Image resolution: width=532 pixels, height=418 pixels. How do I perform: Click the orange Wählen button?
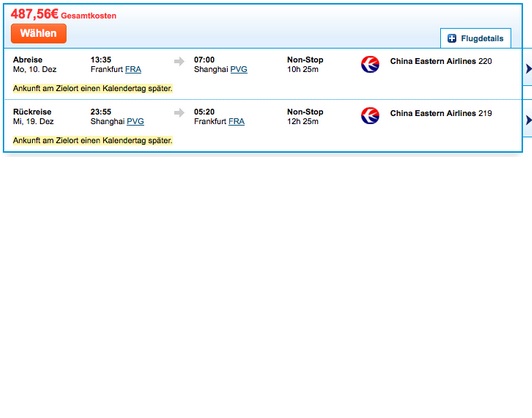[38, 33]
